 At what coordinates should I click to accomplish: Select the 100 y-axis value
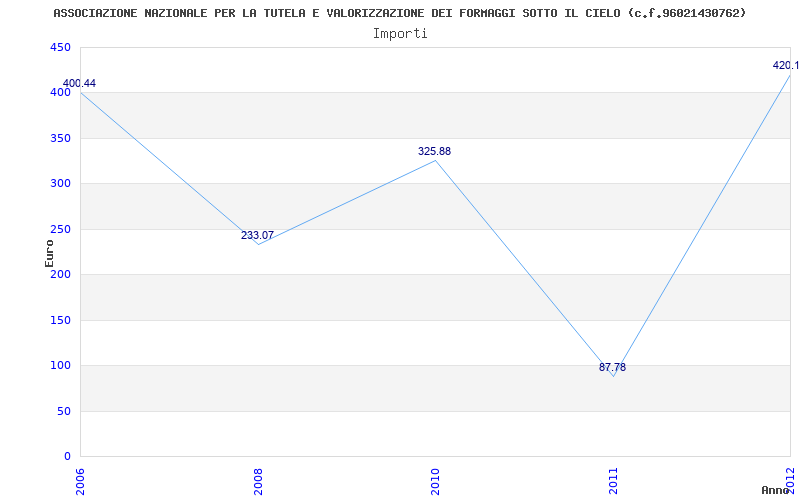(x=60, y=365)
